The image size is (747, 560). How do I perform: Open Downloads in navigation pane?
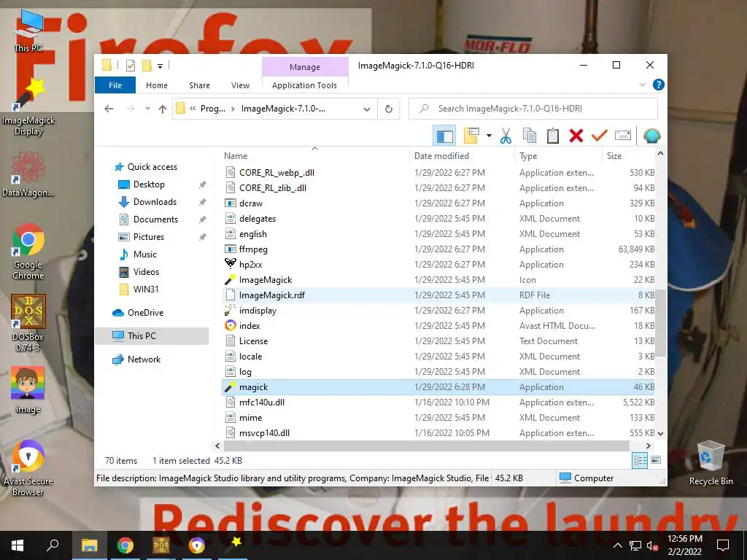point(155,202)
